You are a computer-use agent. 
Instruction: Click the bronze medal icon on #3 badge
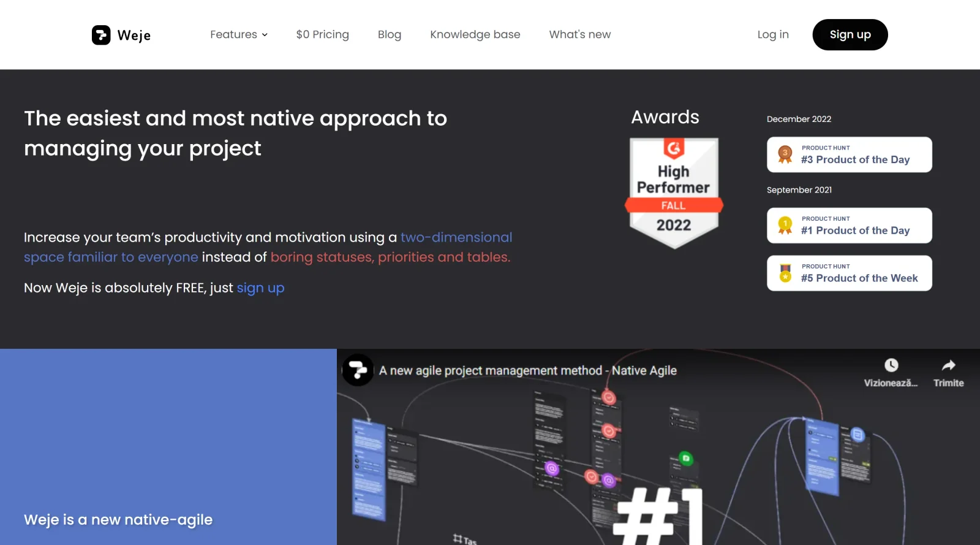[x=785, y=154]
